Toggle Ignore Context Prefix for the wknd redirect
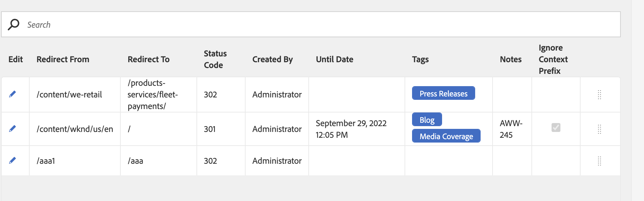Viewport: 644px width, 201px height. click(x=556, y=128)
